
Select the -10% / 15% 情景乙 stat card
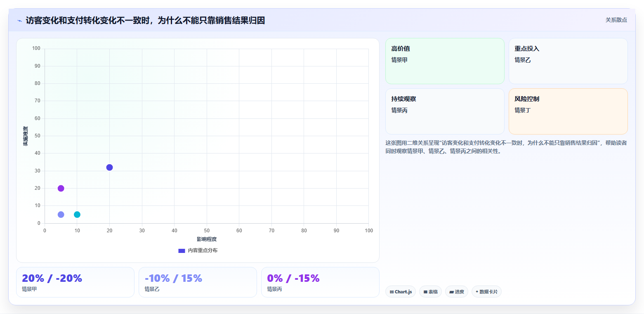[x=198, y=282]
